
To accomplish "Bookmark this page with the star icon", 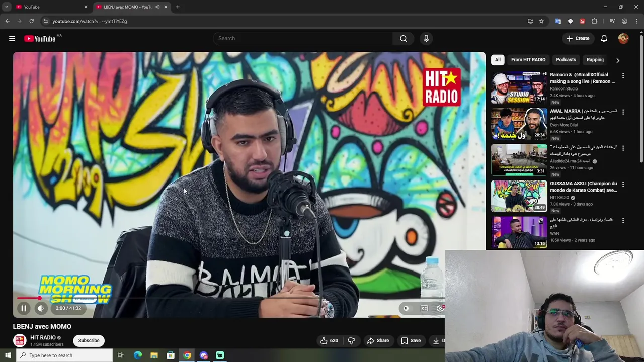I will click(x=541, y=21).
